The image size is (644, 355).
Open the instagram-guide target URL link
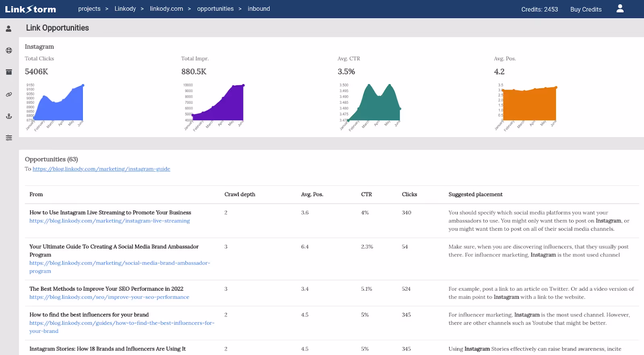tap(101, 169)
